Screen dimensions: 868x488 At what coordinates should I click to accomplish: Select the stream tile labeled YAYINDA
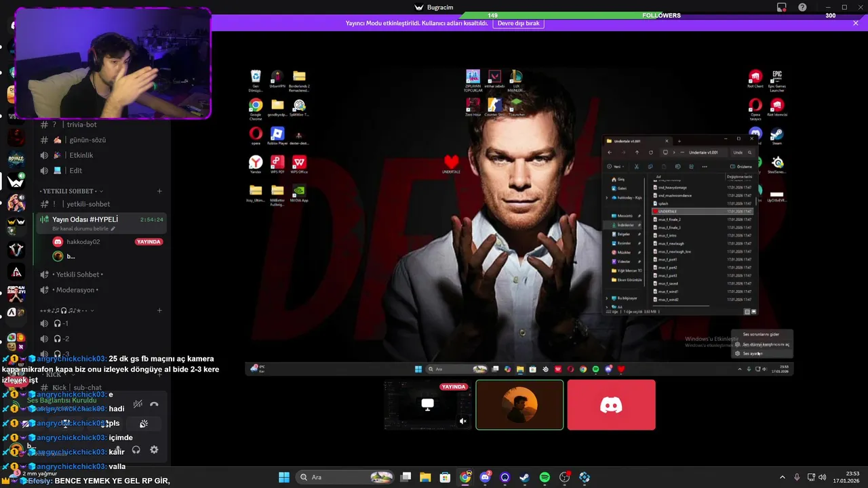click(x=427, y=405)
